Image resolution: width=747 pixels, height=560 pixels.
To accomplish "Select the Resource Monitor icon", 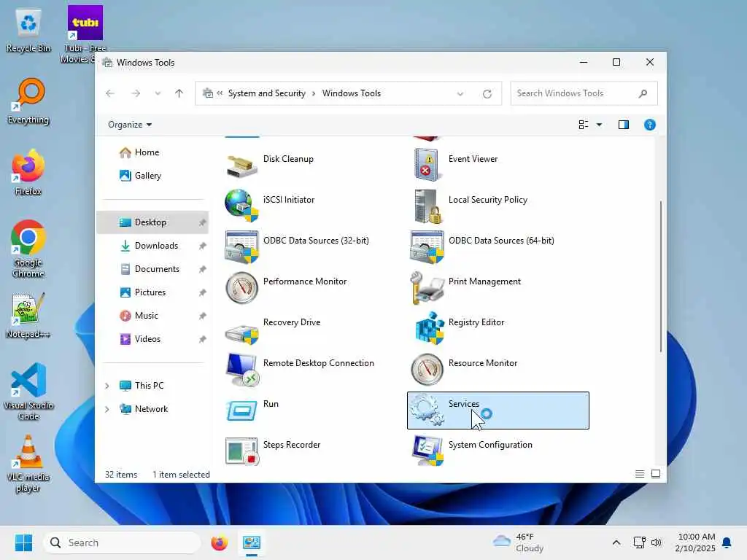I will click(427, 370).
